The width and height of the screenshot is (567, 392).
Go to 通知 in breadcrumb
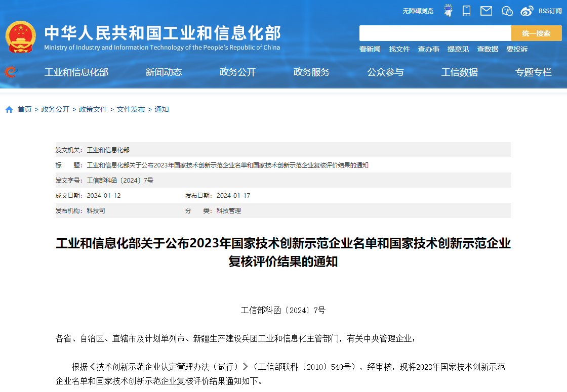(x=161, y=109)
